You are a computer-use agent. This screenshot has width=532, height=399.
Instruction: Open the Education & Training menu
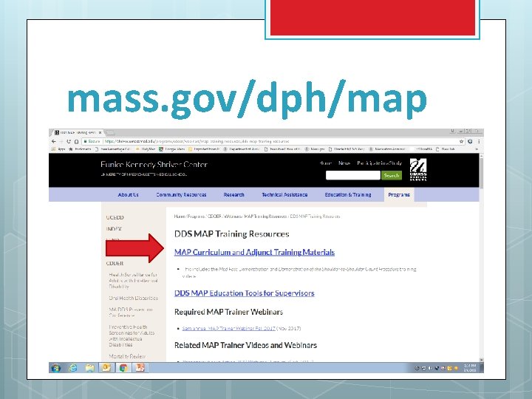tap(348, 195)
